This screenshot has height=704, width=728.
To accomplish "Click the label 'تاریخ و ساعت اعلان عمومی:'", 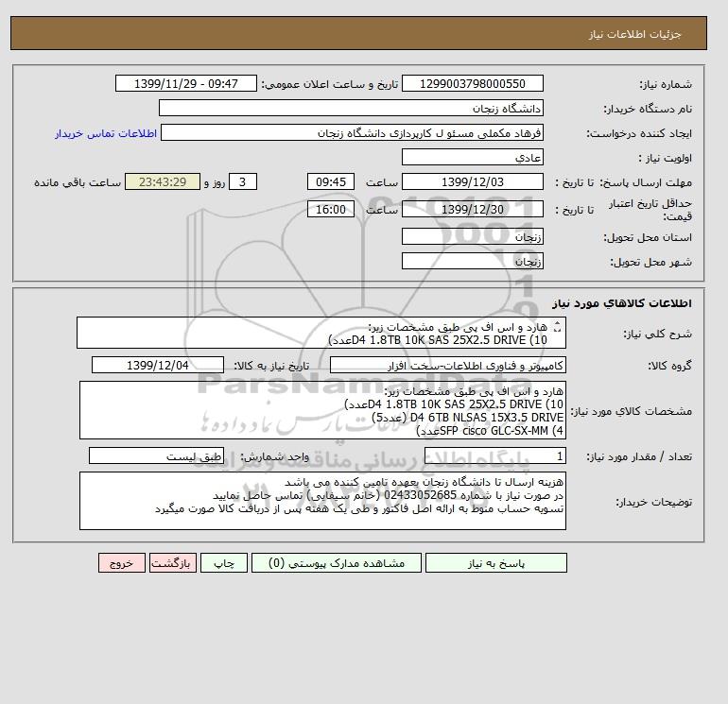I will [330, 84].
